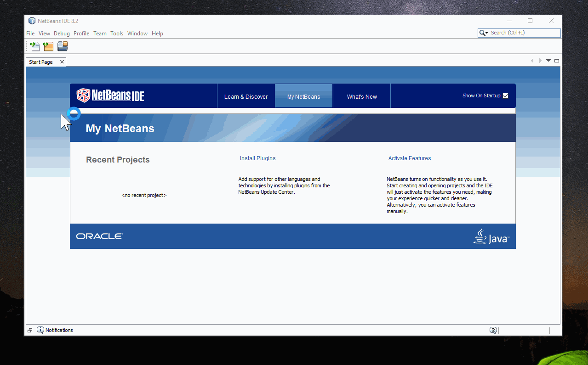
Task: Click the Install Plugins link
Action: (258, 158)
